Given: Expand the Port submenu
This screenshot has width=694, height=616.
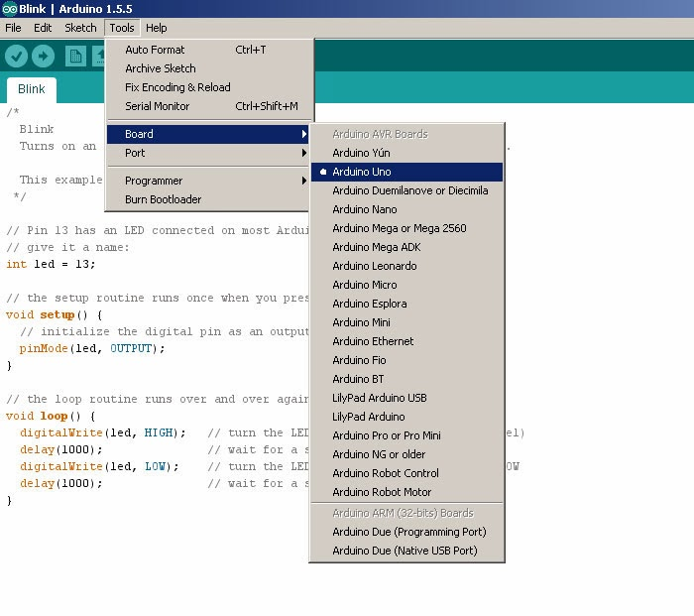Looking at the screenshot, I should click(207, 153).
